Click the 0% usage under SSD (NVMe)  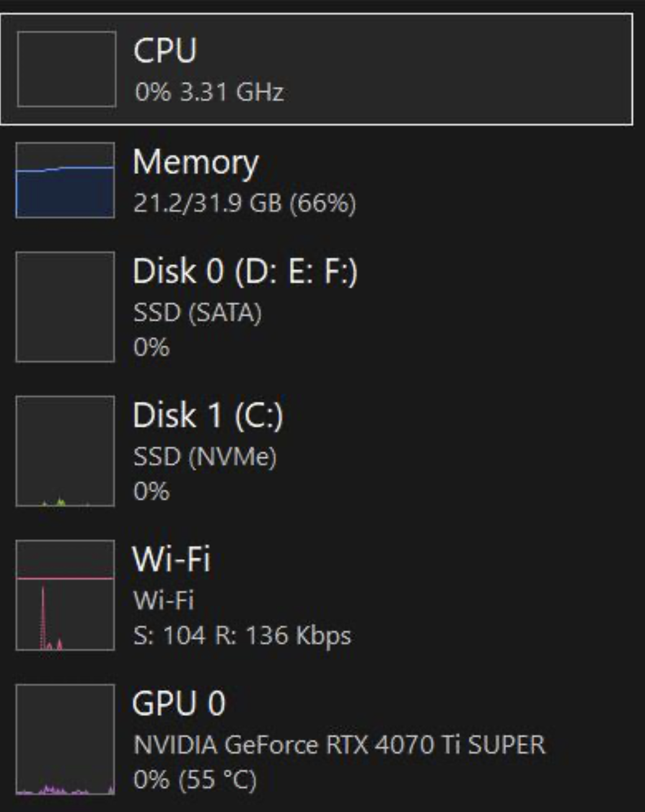[x=151, y=492]
